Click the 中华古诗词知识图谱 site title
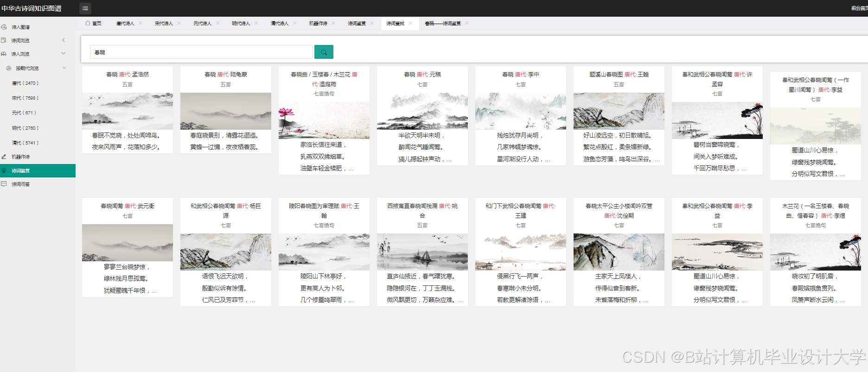868x372 pixels. pyautogui.click(x=32, y=8)
